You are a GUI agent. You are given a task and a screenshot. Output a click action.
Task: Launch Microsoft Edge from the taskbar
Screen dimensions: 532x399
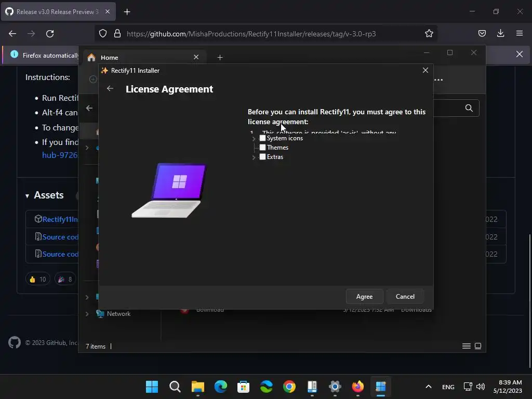coord(220,387)
